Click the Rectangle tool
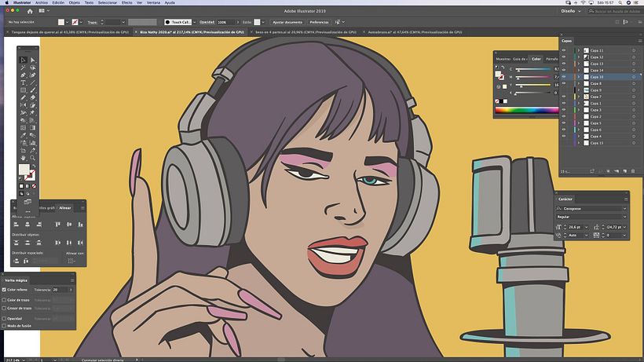 coord(23,90)
